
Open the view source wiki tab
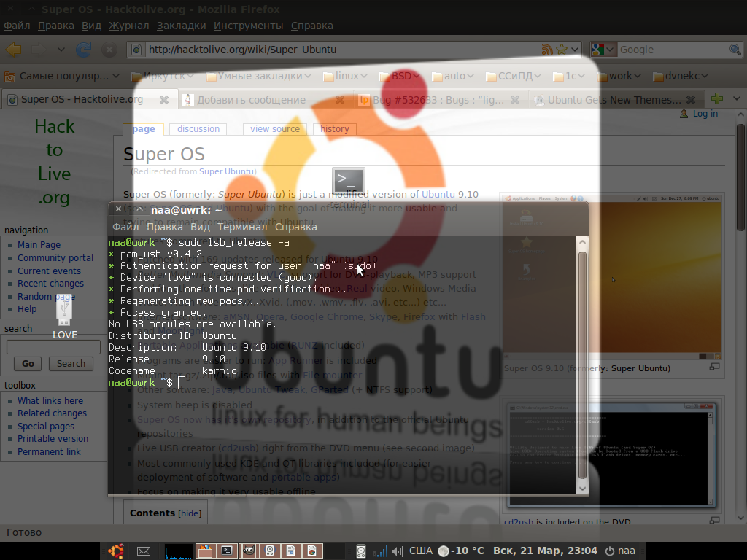click(x=275, y=129)
